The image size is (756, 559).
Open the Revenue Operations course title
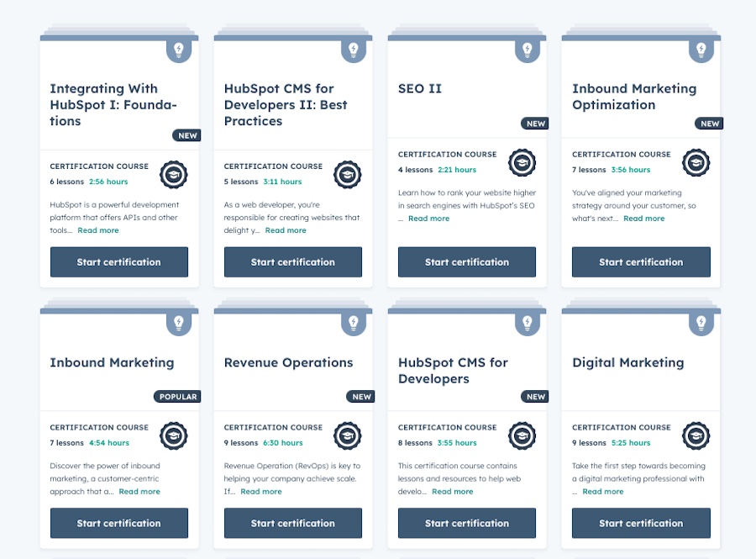coord(288,362)
